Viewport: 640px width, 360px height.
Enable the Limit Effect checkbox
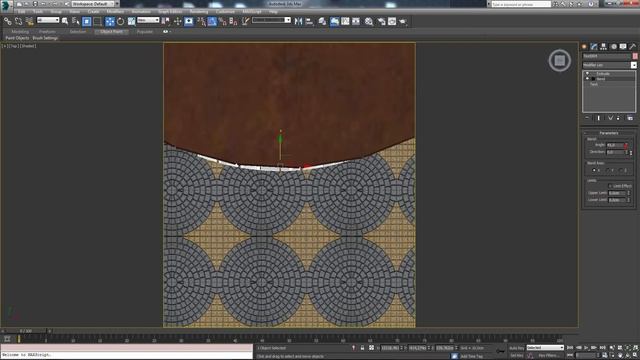point(610,186)
